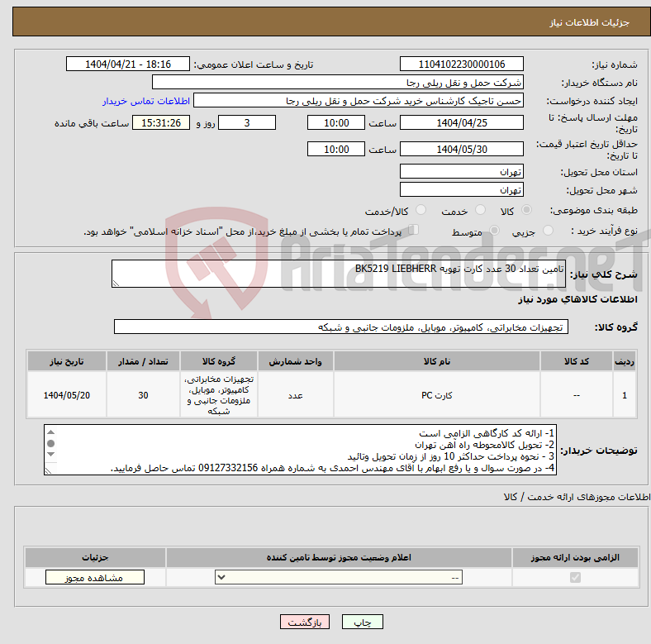Click the unit cell عدد
This screenshot has height=644, width=651.
click(295, 394)
